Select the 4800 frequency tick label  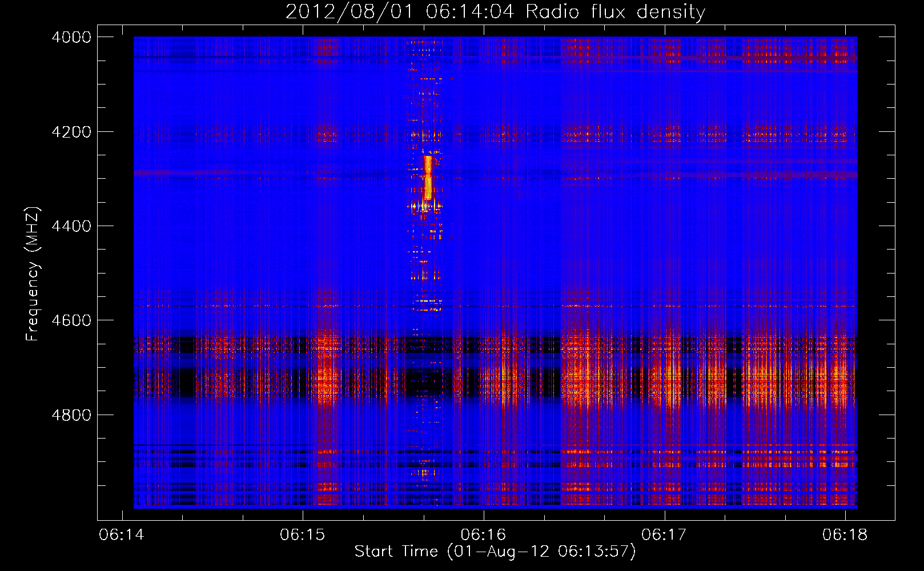(71, 415)
